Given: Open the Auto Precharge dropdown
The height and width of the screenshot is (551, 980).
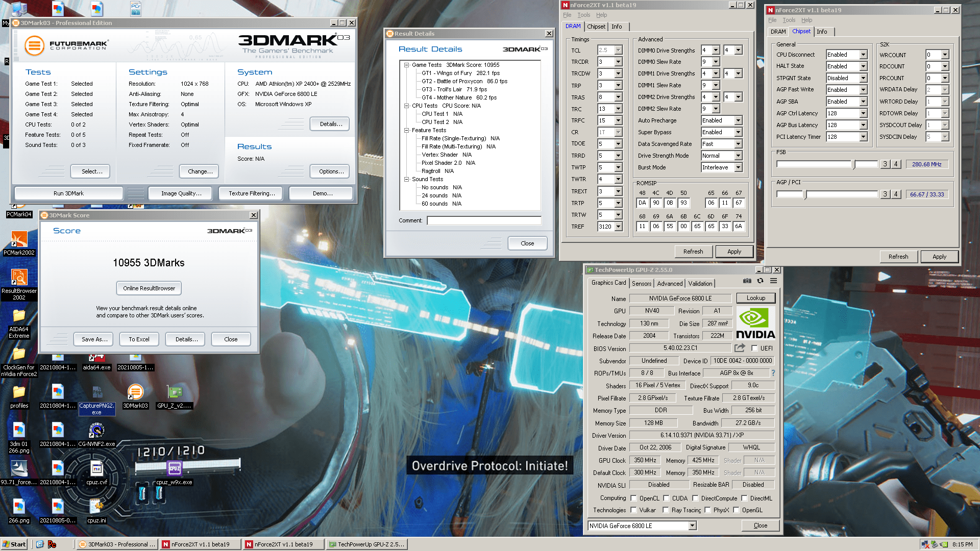Looking at the screenshot, I should (x=738, y=120).
